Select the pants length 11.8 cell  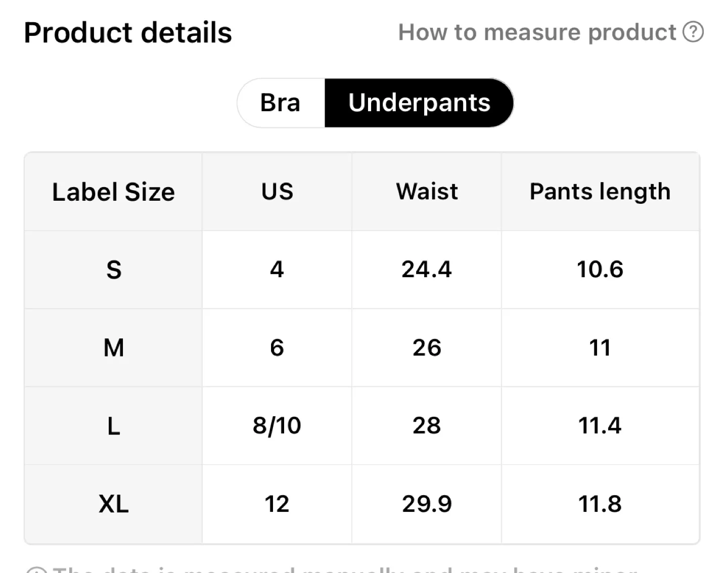click(600, 503)
